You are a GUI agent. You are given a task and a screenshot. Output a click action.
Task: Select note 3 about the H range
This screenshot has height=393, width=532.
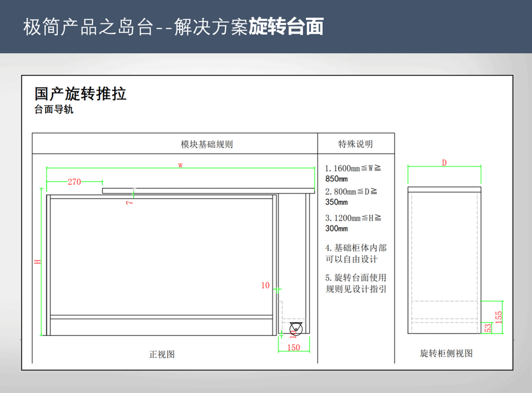pyautogui.click(x=353, y=223)
